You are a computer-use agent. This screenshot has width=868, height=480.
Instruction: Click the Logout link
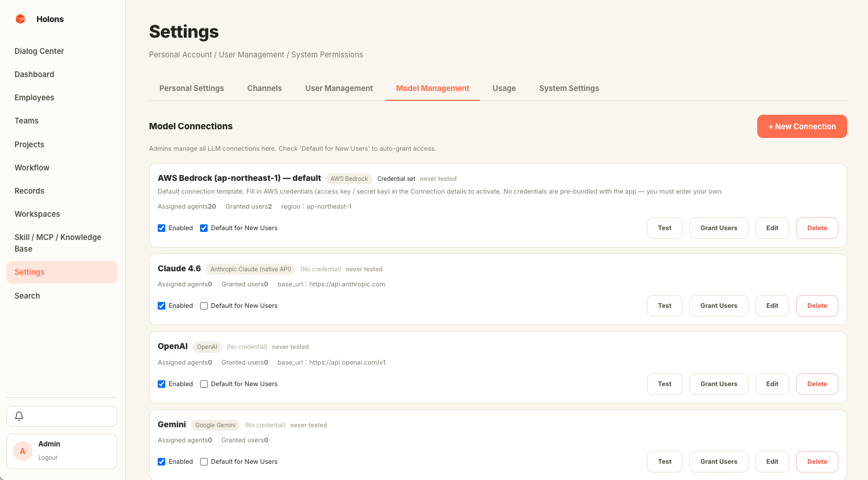coord(48,458)
